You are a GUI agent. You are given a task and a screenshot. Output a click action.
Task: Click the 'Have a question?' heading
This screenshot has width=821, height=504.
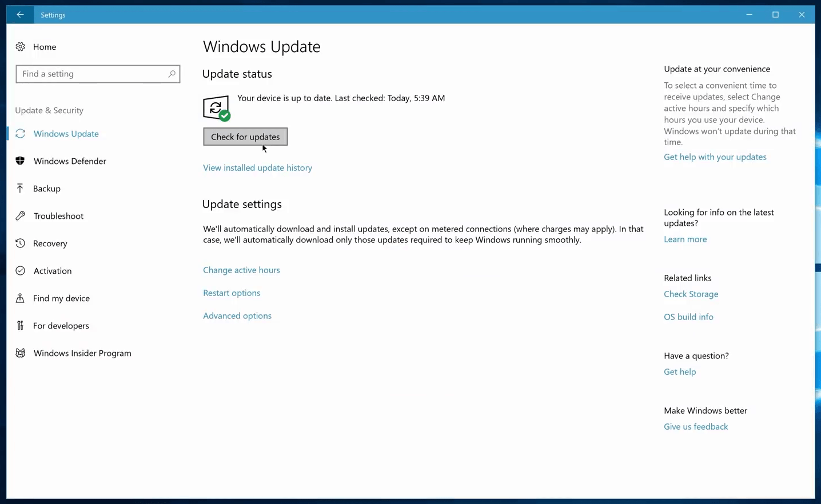pyautogui.click(x=696, y=355)
